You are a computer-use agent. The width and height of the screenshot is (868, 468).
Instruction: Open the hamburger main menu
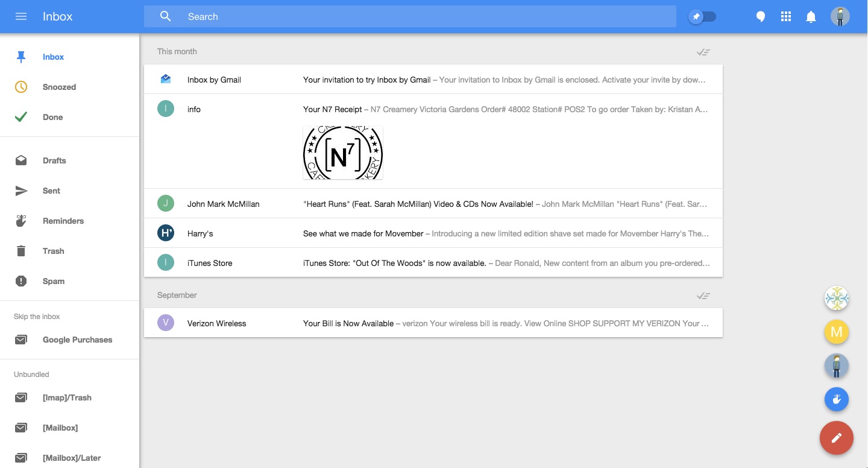click(21, 16)
